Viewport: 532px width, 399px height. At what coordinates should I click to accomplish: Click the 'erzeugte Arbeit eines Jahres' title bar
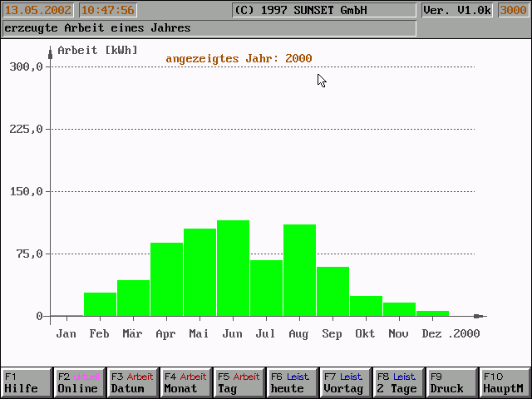208,28
